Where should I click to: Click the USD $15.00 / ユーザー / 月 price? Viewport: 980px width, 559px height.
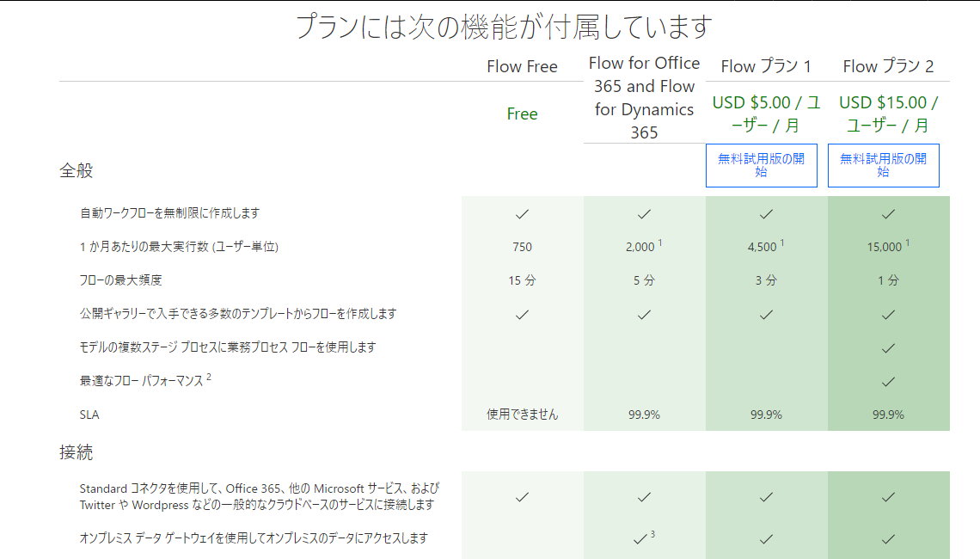pyautogui.click(x=888, y=114)
